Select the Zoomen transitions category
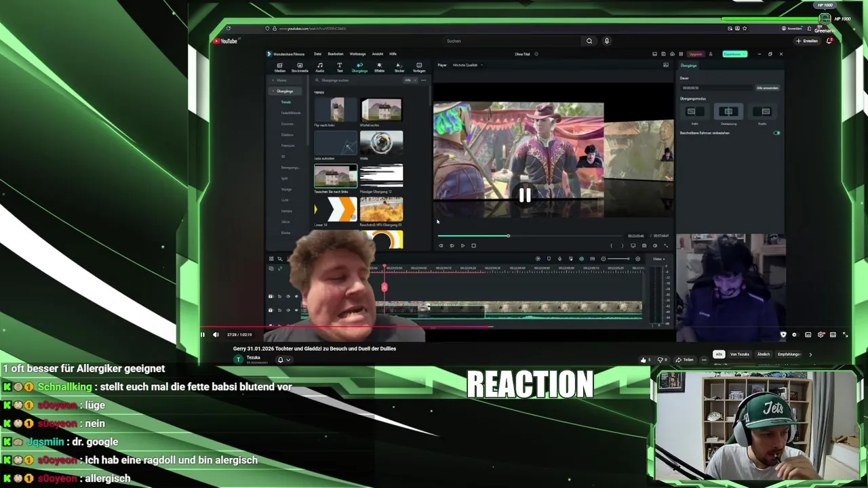Image resolution: width=868 pixels, height=488 pixels. point(288,124)
